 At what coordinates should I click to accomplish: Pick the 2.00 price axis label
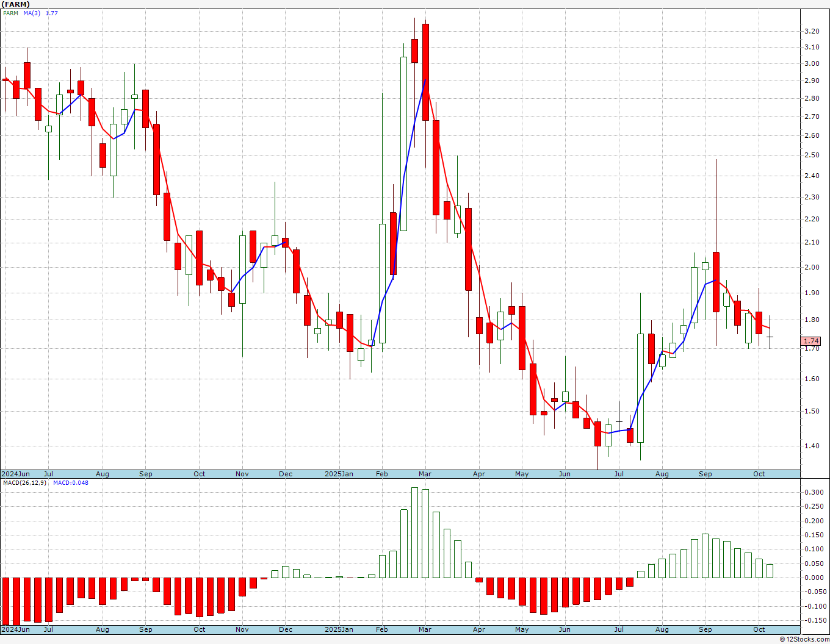812,268
